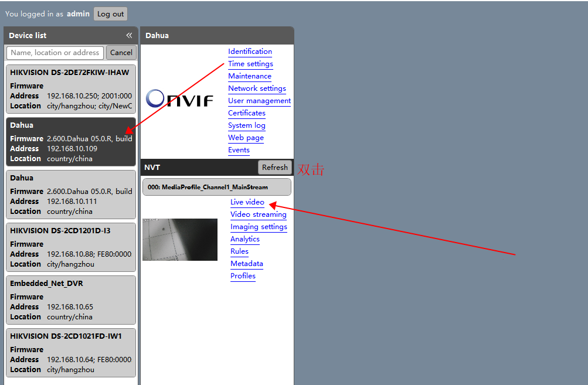Open the Web page link

point(246,138)
